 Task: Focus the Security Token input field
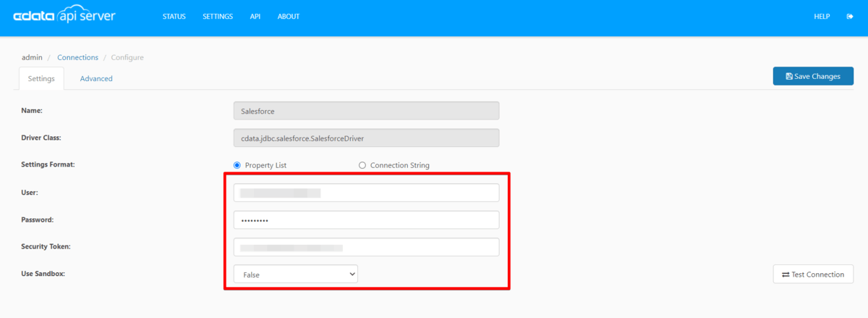click(366, 247)
